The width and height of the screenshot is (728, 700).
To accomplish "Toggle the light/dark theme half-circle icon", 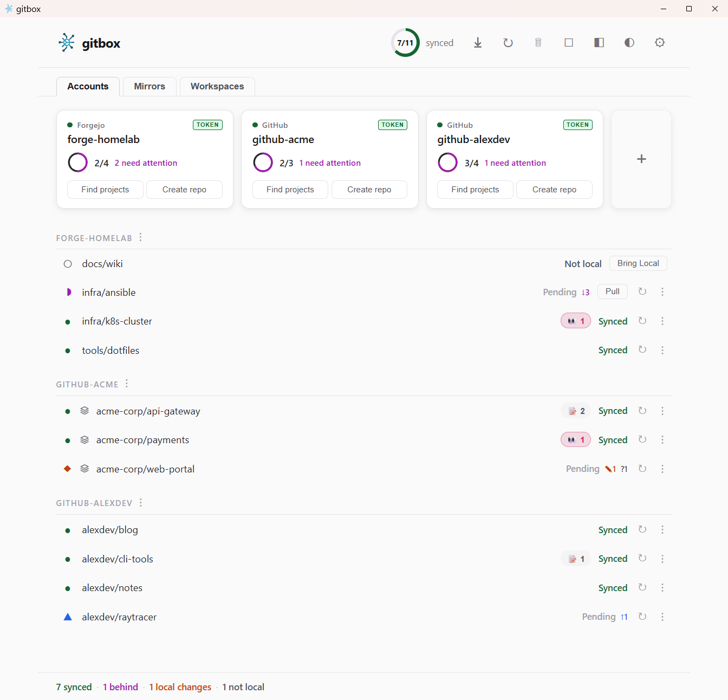I will (x=629, y=43).
